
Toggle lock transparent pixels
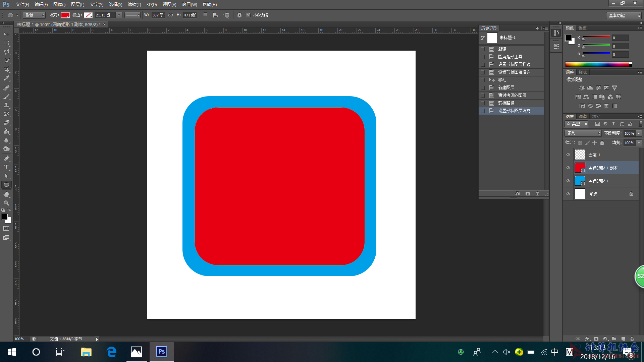point(580,143)
